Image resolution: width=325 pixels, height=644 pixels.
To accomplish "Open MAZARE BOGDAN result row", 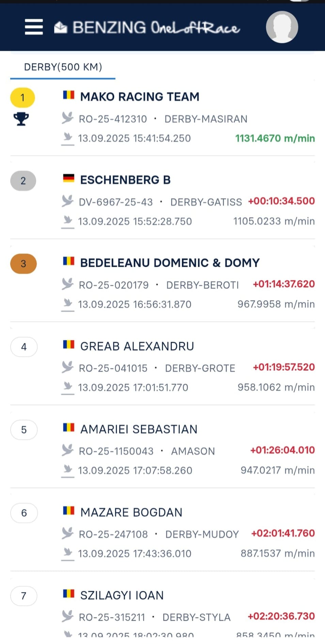I will [x=131, y=512].
